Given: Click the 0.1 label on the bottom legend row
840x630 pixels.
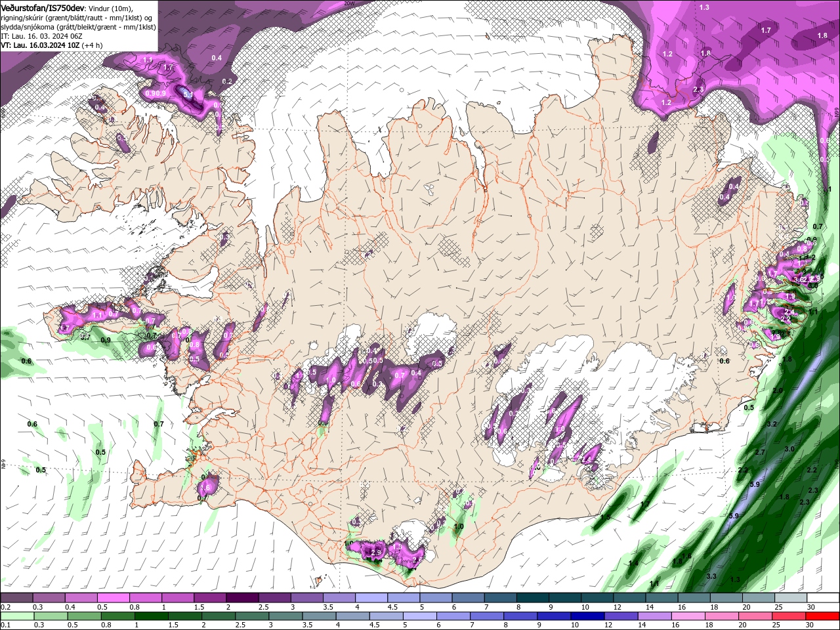Looking at the screenshot, I should click(x=6, y=625).
